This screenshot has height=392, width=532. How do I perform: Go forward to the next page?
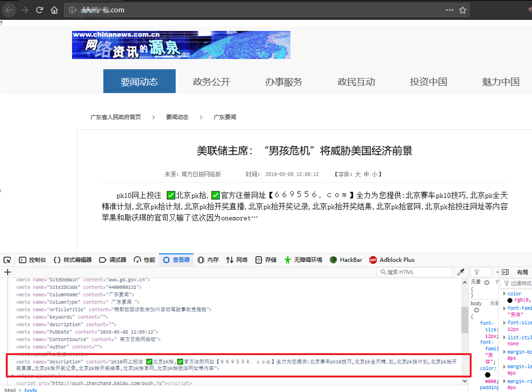[x=24, y=10]
